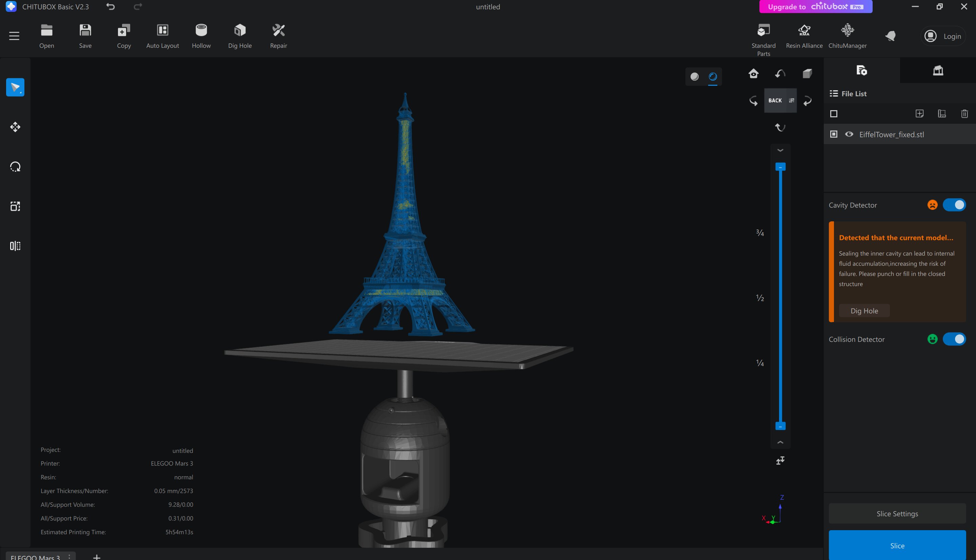Undo the last action in title bar
This screenshot has height=560, width=976.
click(x=111, y=6)
